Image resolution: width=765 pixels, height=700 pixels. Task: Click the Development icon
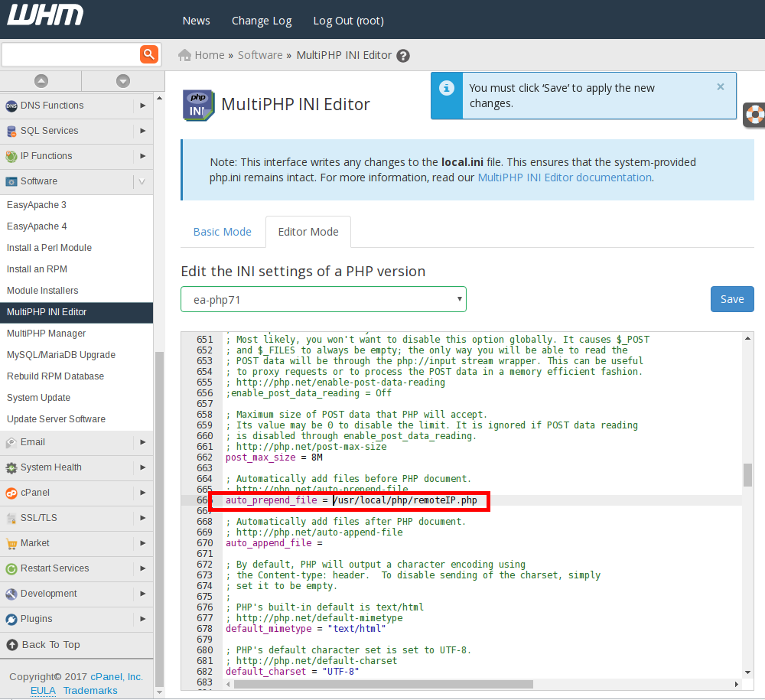coord(11,594)
